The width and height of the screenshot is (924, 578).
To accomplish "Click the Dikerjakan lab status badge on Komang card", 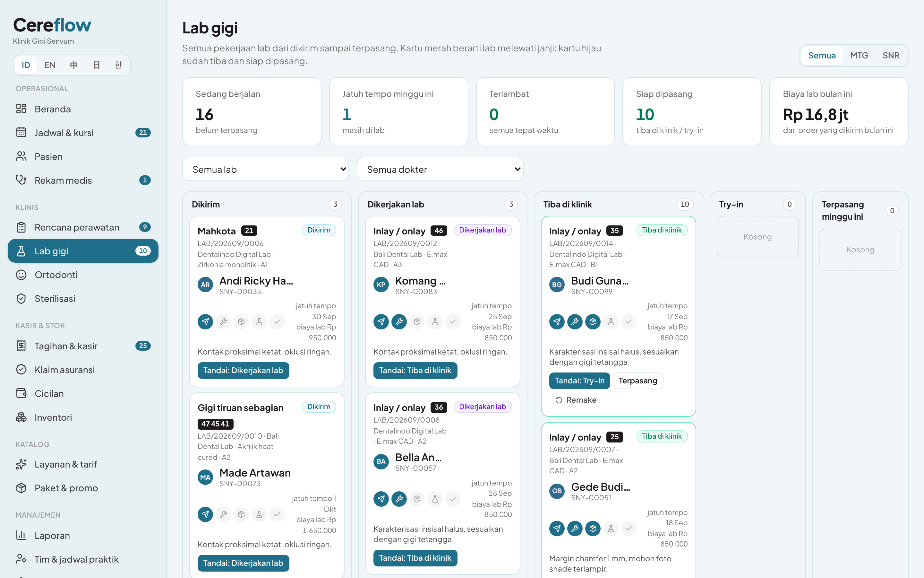I will 482,230.
